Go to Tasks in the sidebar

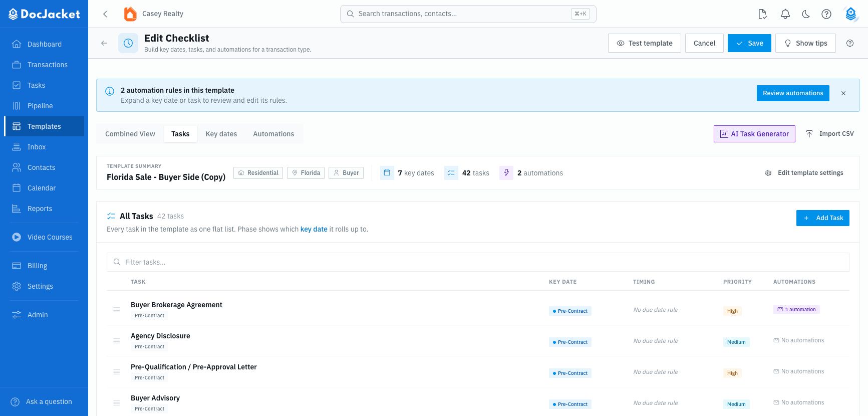[44, 85]
